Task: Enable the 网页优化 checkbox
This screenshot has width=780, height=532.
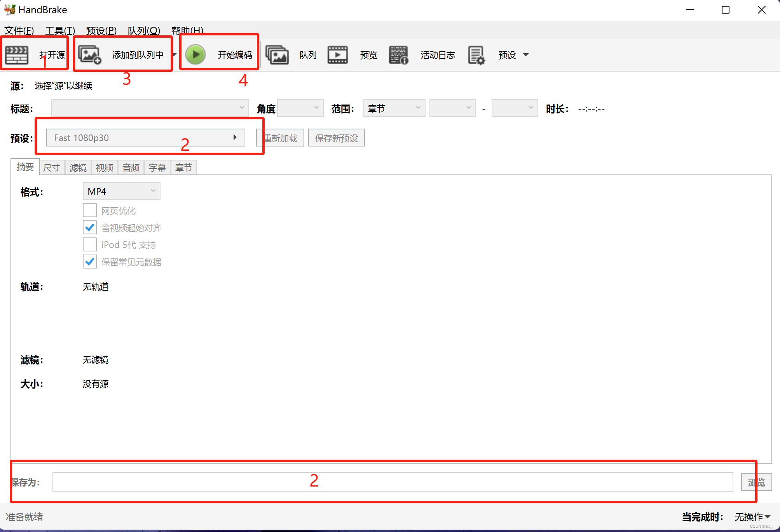Action: 90,211
